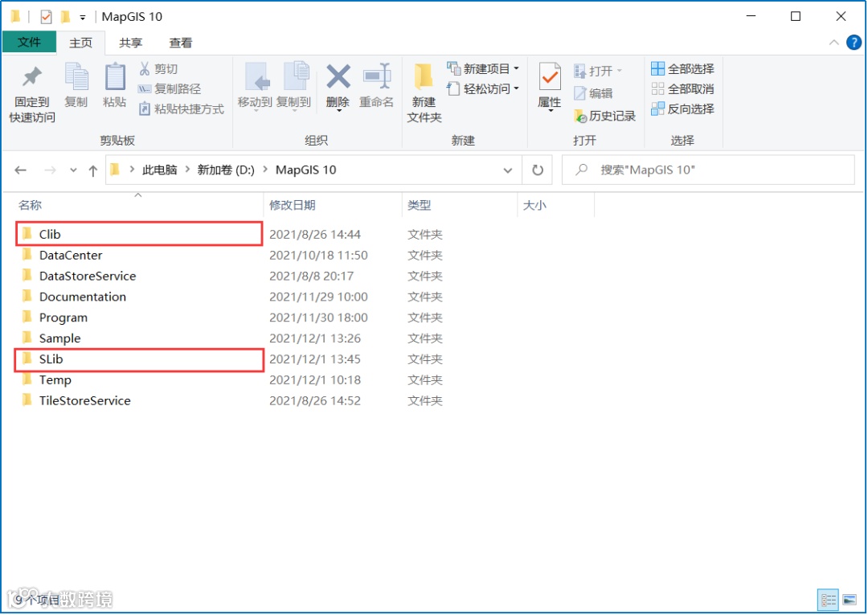The image size is (868, 615).
Task: Click 新加卷 (D:) in the address path
Action: (226, 170)
